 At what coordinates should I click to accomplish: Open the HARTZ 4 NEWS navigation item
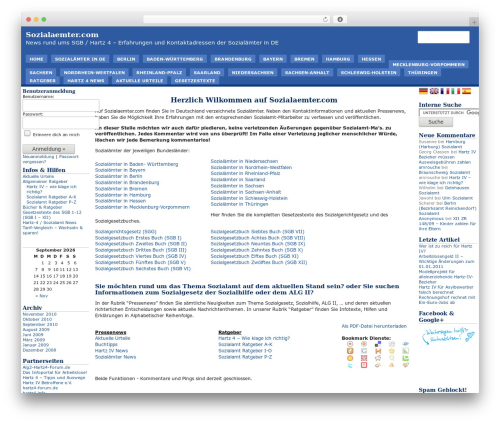[x=86, y=81]
